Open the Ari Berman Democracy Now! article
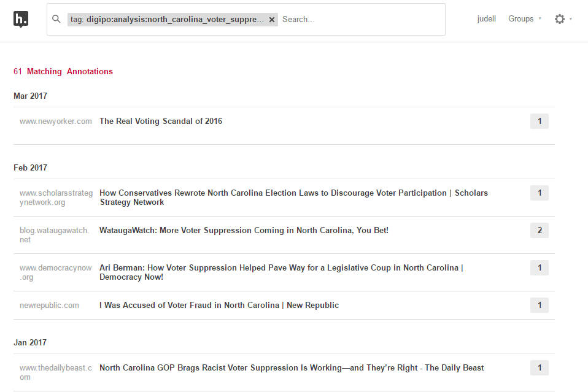This screenshot has width=588, height=392. click(x=281, y=272)
